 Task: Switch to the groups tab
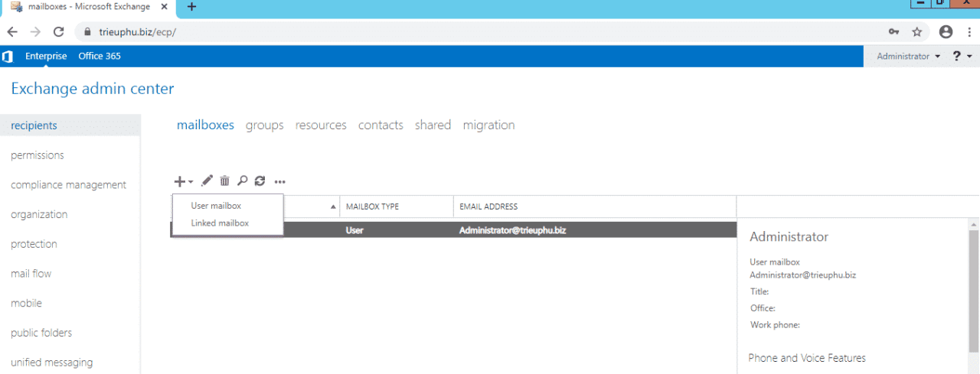pos(264,125)
